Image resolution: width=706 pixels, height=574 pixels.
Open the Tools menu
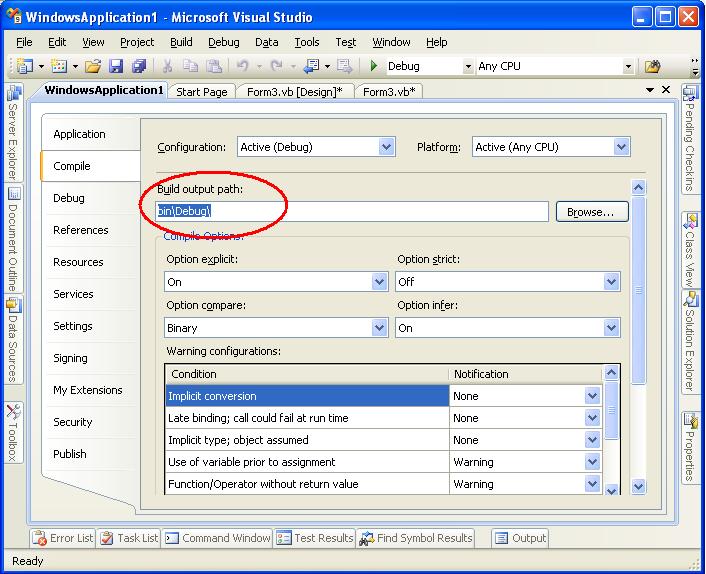coord(307,42)
